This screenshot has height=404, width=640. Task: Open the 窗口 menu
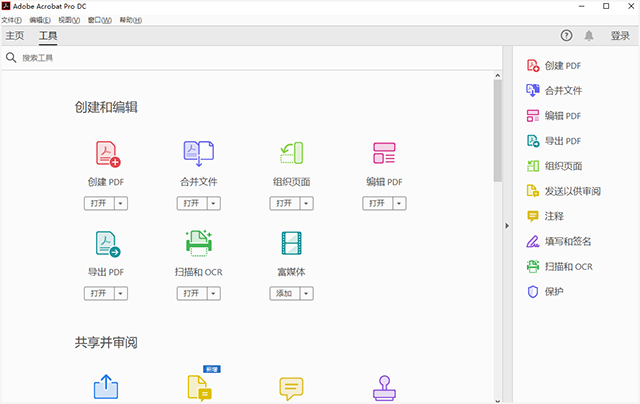coord(100,20)
